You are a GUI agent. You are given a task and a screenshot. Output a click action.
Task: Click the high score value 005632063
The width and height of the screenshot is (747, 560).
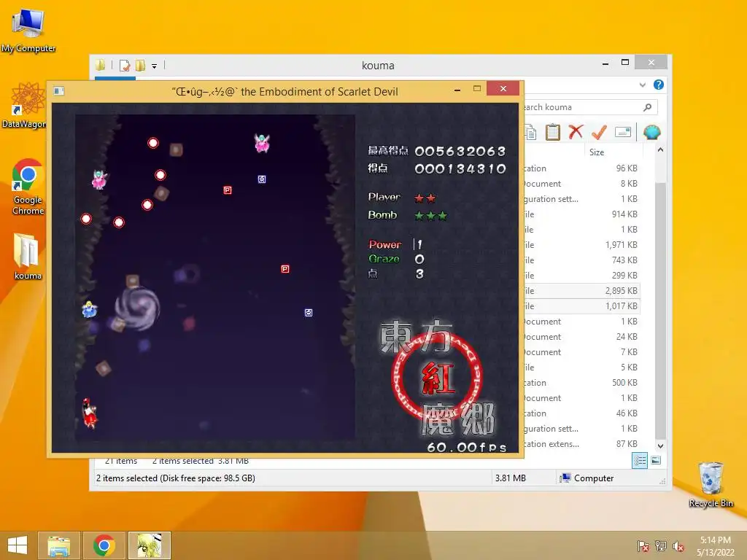pos(460,152)
